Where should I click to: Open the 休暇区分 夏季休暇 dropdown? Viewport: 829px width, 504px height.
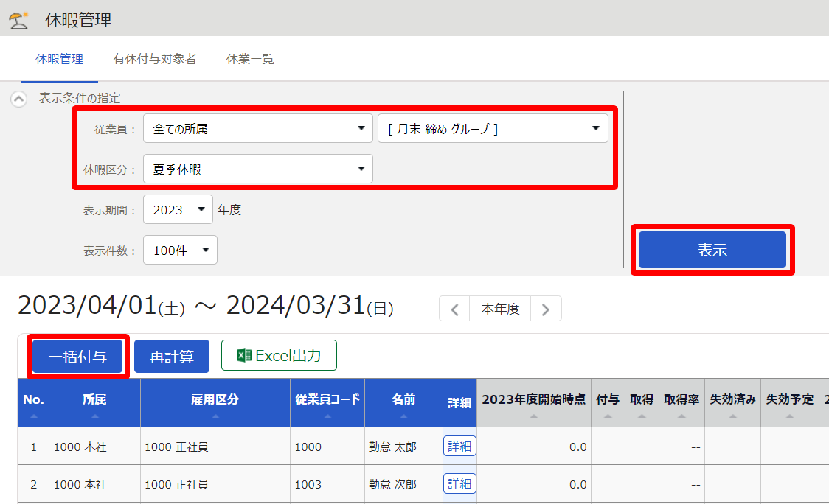258,169
